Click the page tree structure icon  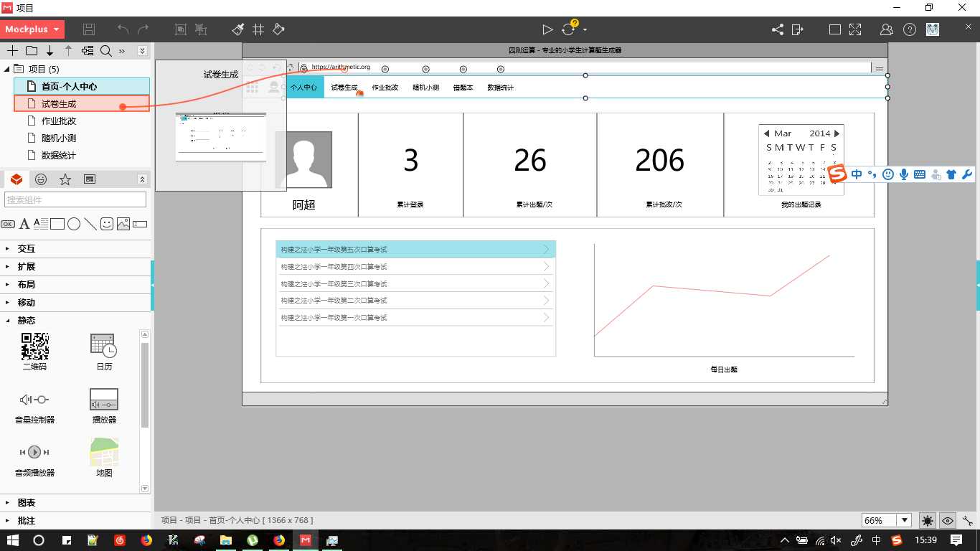[88, 51]
